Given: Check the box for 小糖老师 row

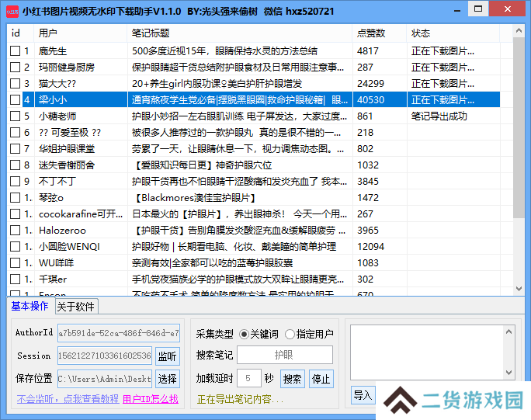Looking at the screenshot, I should pyautogui.click(x=15, y=116).
